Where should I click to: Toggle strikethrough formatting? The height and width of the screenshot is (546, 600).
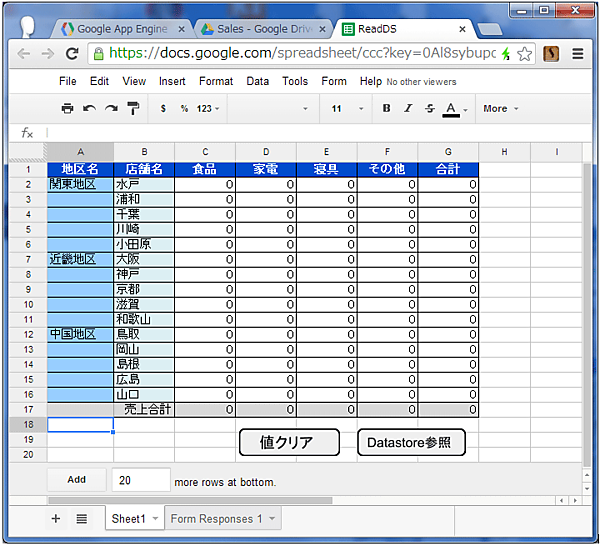pos(429,108)
